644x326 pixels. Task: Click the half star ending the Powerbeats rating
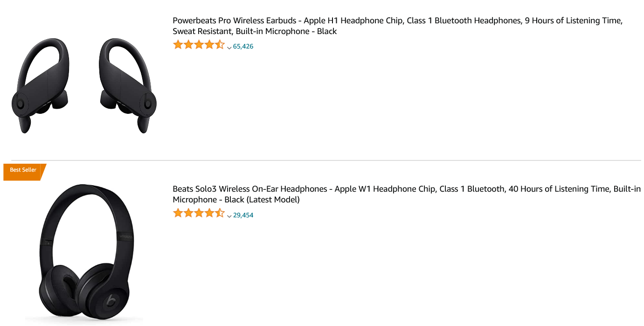[220, 45]
